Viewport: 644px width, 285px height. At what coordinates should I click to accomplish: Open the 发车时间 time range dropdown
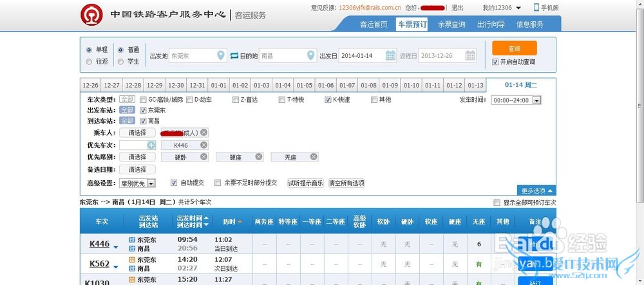tap(536, 100)
